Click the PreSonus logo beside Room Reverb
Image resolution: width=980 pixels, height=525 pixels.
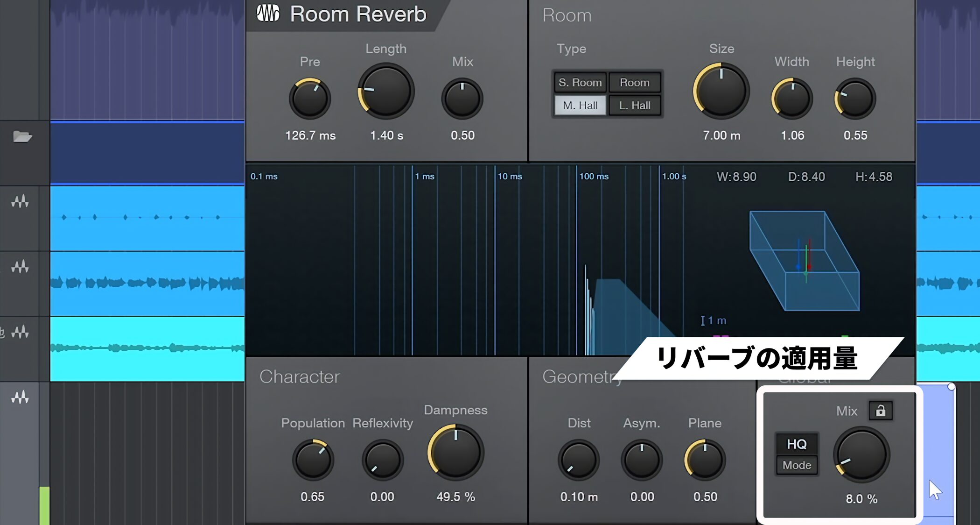click(268, 13)
